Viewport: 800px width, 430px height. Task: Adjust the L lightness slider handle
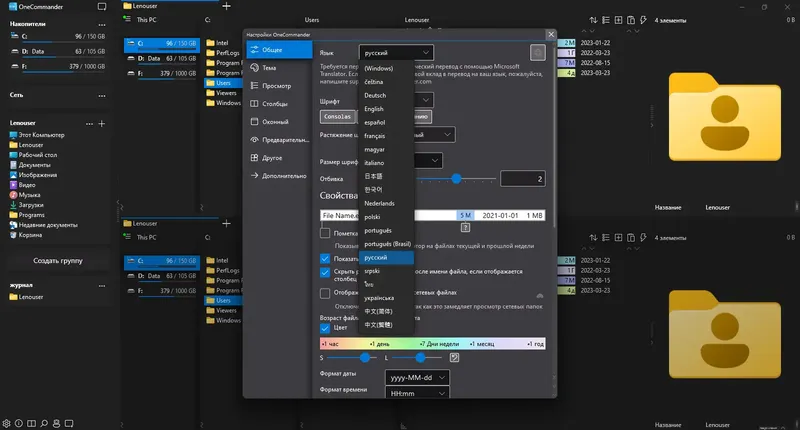(420, 358)
